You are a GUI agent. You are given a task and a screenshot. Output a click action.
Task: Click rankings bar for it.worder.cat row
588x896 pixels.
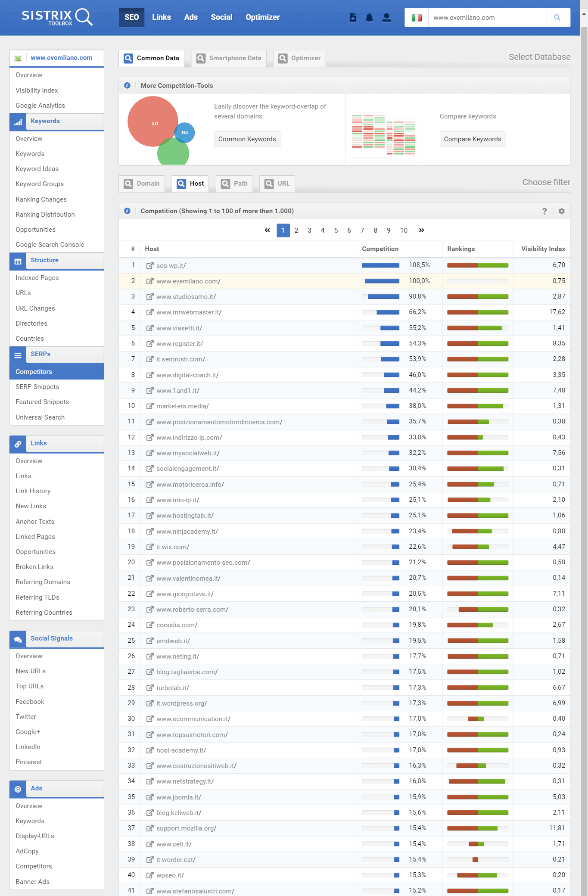(478, 860)
